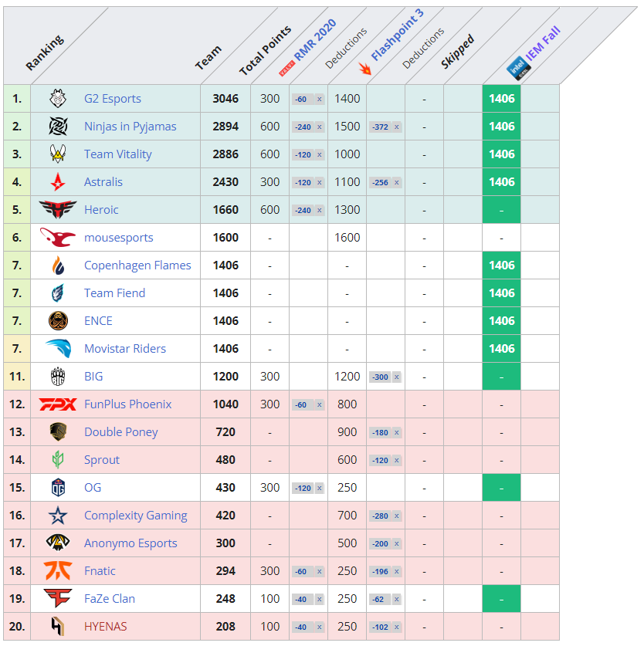Dismiss HYENAS' -102 Flashpoint deduction
Viewport: 644px width, 646px height.
pyautogui.click(x=397, y=627)
